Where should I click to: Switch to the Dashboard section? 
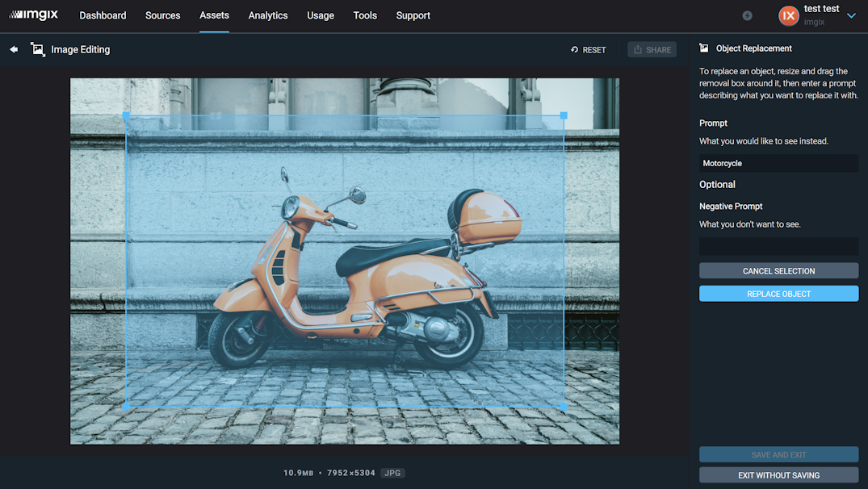click(x=103, y=15)
